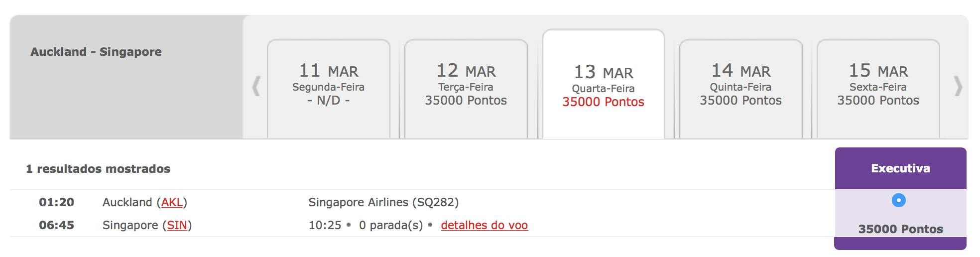This screenshot has width=980, height=257.
Task: Select the 12 MAR Terça-Feira tab
Action: pos(466,89)
